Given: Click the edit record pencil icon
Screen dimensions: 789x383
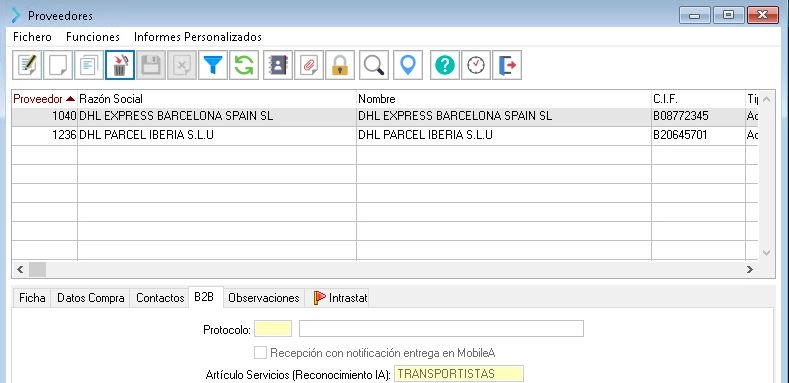Looking at the screenshot, I should click(x=27, y=65).
